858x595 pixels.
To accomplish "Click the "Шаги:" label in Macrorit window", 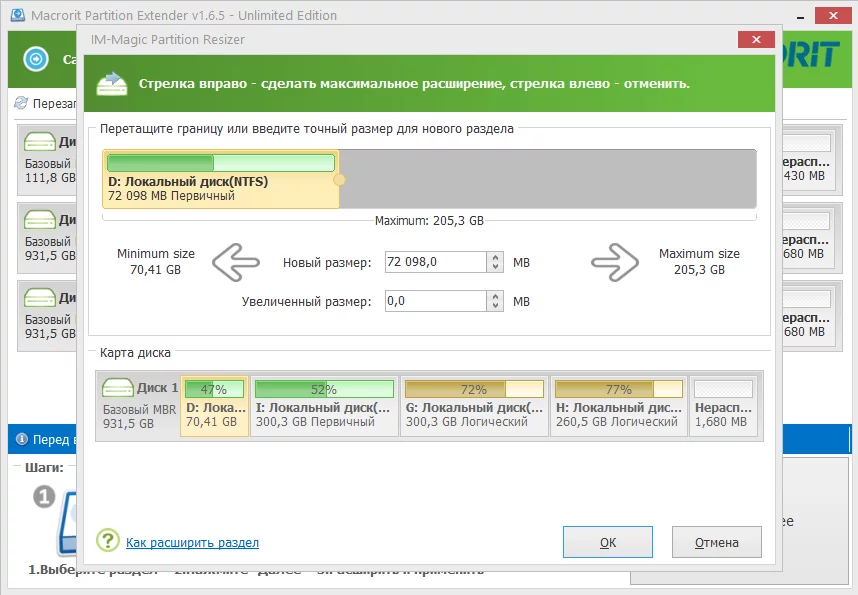I will (x=44, y=467).
